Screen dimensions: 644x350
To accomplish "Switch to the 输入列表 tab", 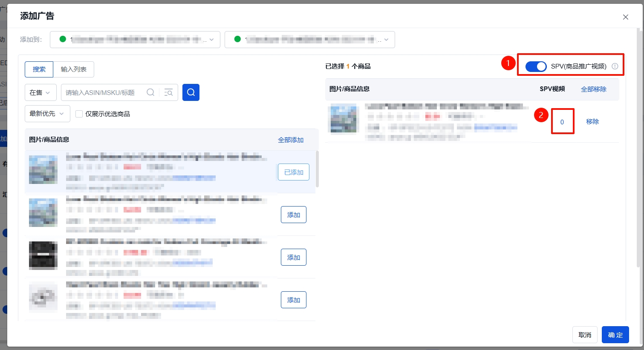I will (x=73, y=69).
